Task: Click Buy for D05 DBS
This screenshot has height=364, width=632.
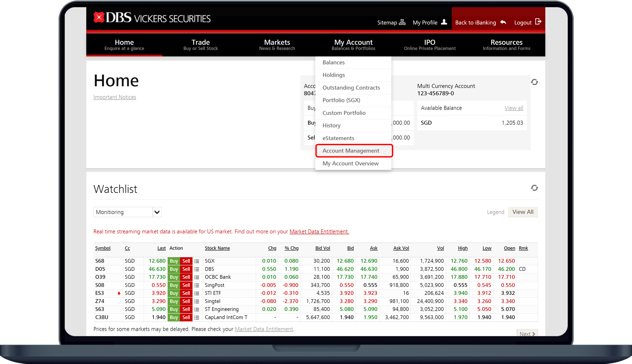Action: click(174, 269)
